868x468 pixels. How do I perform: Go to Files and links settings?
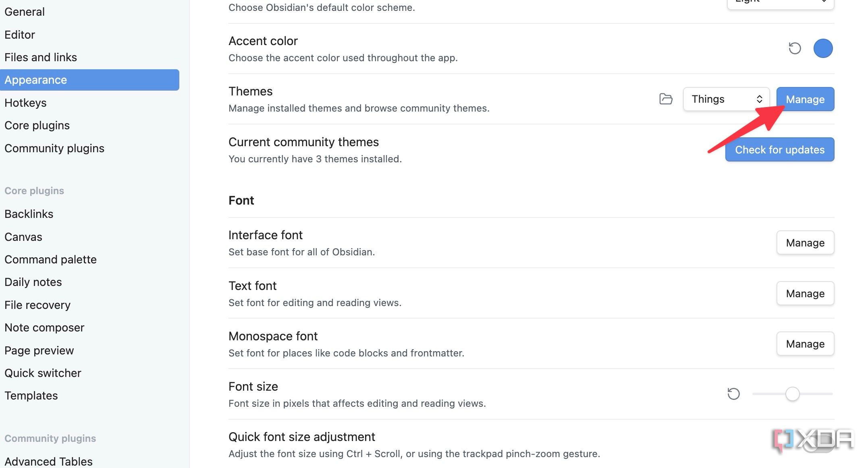point(41,57)
